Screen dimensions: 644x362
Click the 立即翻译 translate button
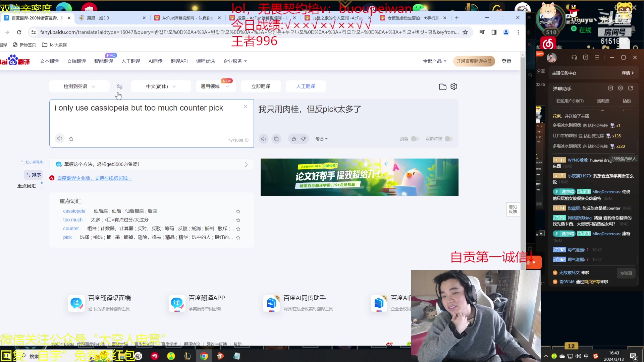(x=261, y=86)
